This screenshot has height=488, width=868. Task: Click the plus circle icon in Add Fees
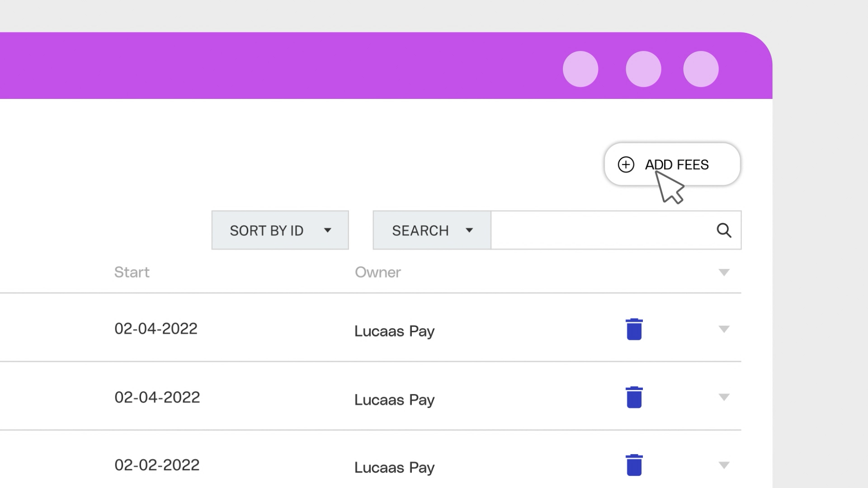(626, 164)
